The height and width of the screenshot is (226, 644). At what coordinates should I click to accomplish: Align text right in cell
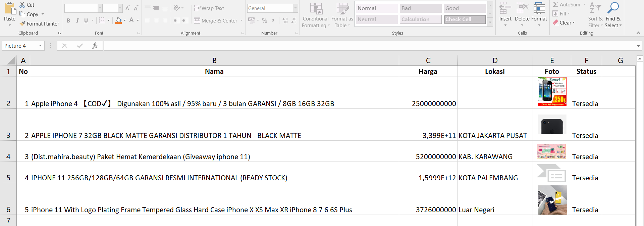165,20
